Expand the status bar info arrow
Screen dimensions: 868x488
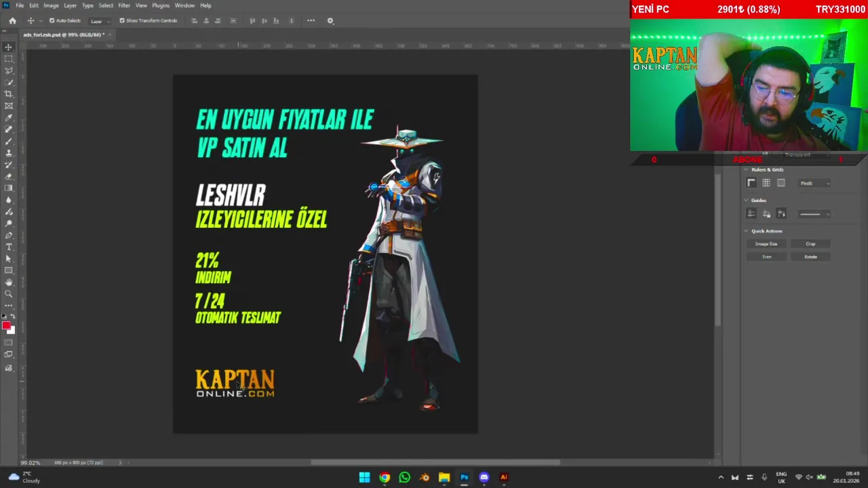[121, 463]
